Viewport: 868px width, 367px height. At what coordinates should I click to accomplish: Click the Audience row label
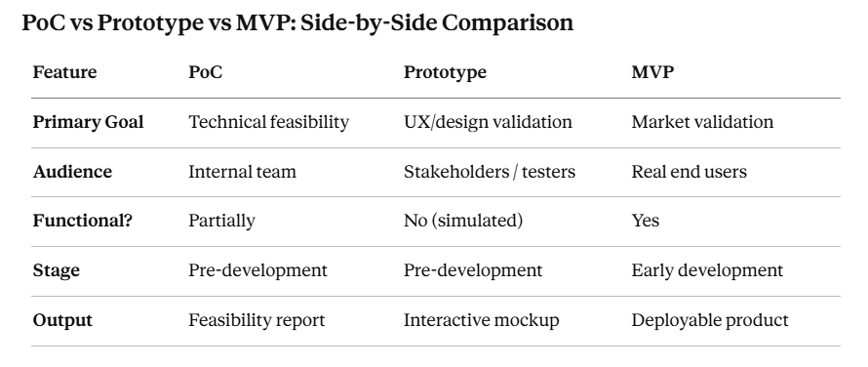[x=72, y=172]
